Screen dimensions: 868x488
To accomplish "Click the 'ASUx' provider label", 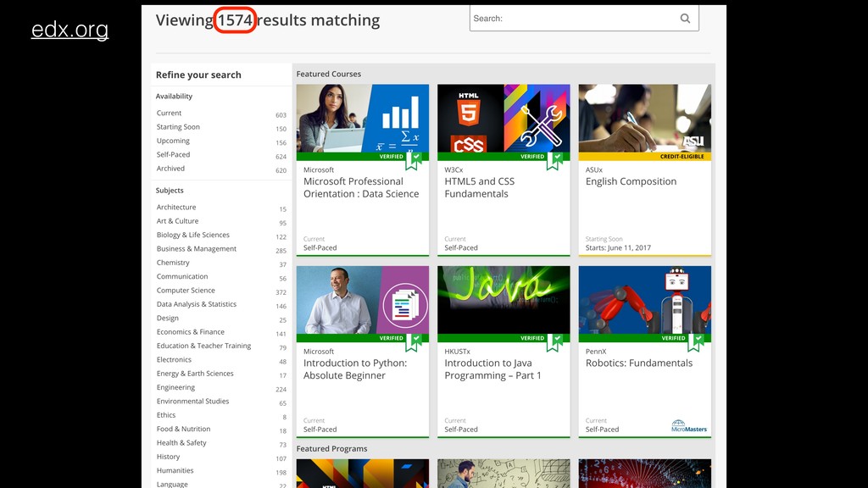I will (x=594, y=169).
